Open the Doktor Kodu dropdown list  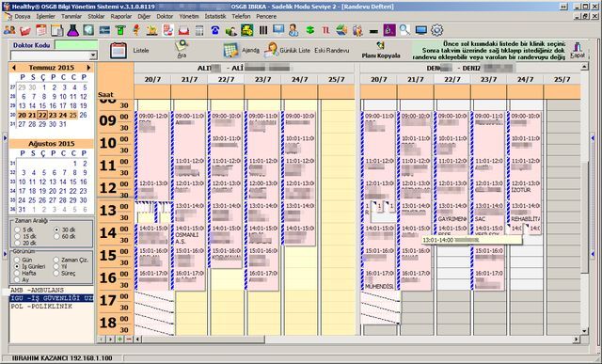point(93,56)
